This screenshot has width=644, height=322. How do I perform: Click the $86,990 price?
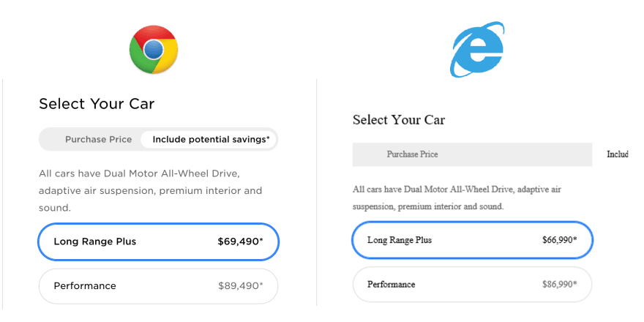point(559,284)
